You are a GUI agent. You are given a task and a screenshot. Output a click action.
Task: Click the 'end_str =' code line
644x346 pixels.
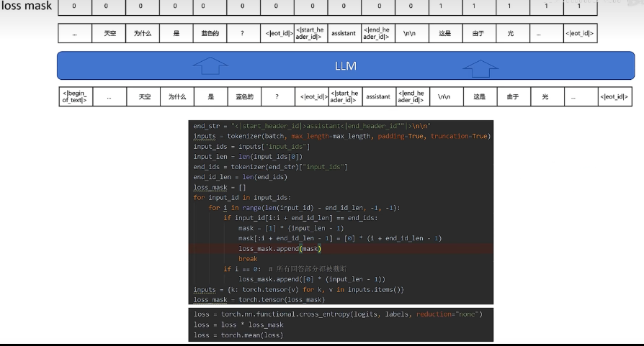click(312, 126)
